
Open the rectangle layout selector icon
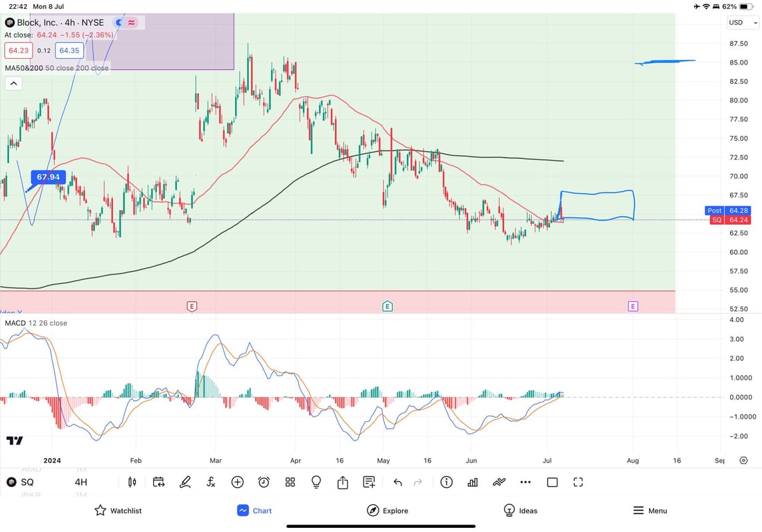[x=552, y=482]
